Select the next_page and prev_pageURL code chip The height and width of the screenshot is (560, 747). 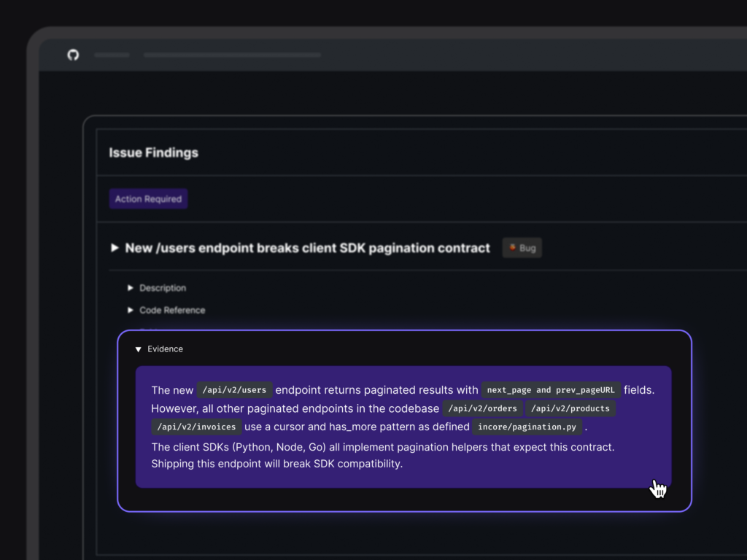(x=551, y=389)
